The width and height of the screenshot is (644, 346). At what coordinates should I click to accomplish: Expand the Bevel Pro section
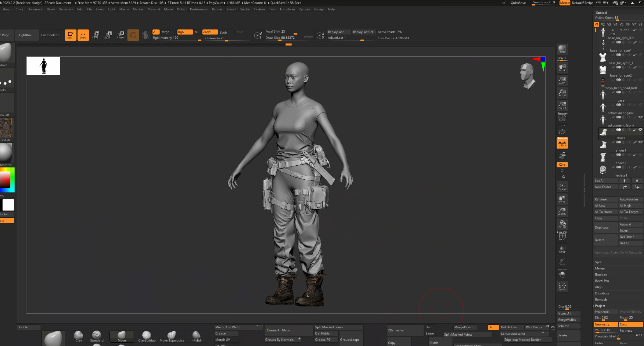click(602, 281)
